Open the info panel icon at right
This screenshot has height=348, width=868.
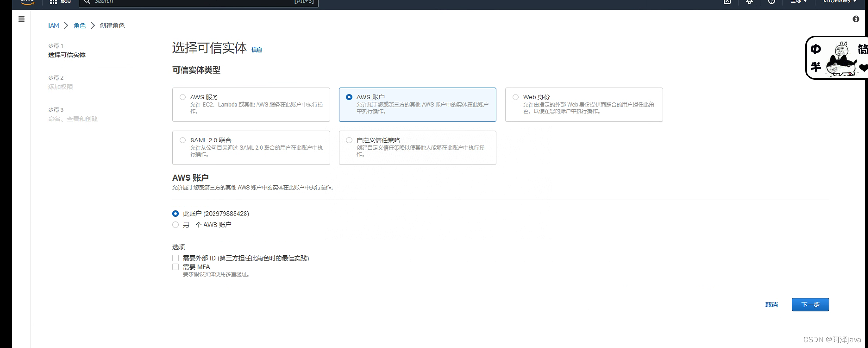pyautogui.click(x=856, y=19)
